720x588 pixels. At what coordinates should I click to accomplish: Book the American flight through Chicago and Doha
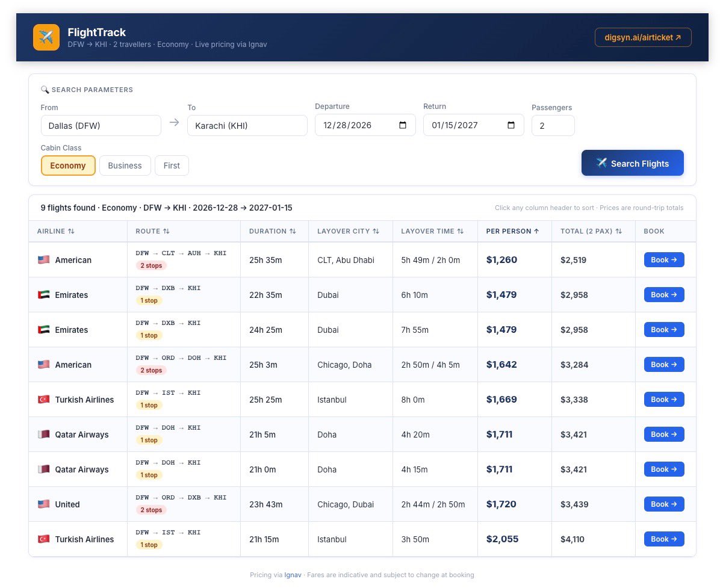[x=664, y=365]
